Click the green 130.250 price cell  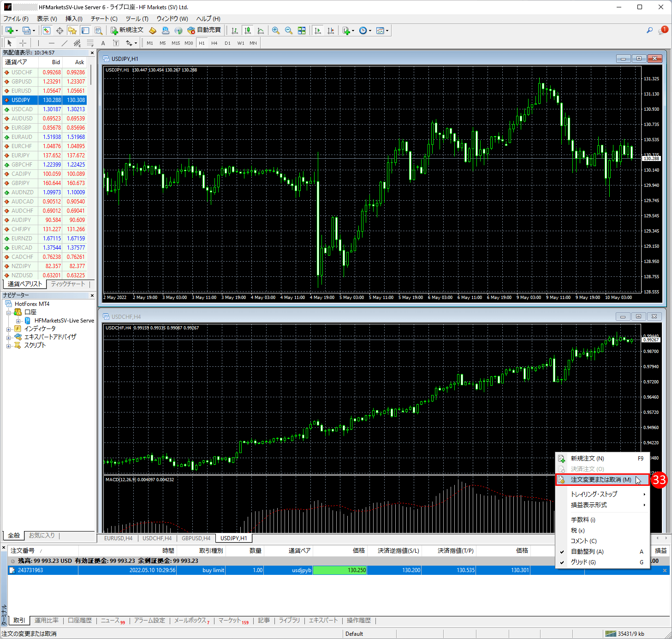[x=340, y=570]
